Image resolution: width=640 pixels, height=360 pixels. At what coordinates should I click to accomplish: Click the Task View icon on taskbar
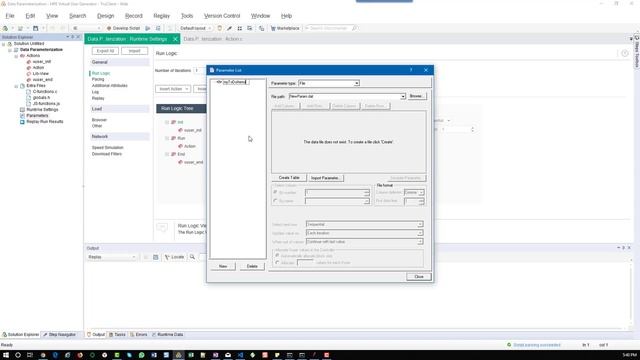click(30, 355)
